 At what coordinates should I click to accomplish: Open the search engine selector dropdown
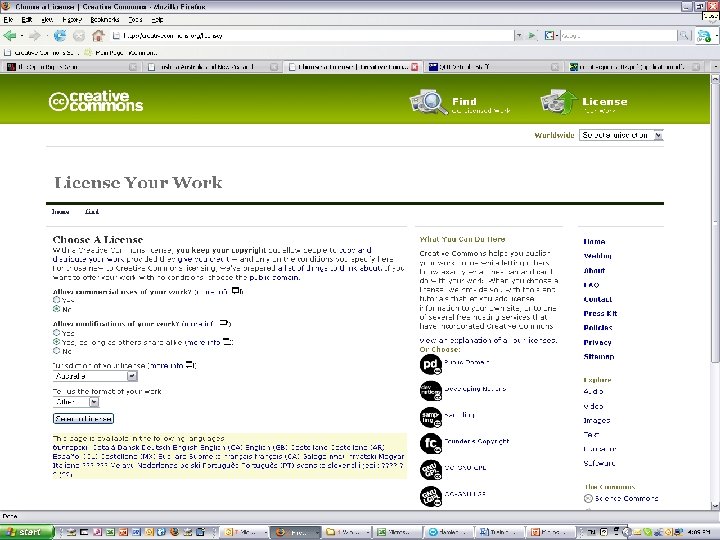[550, 35]
